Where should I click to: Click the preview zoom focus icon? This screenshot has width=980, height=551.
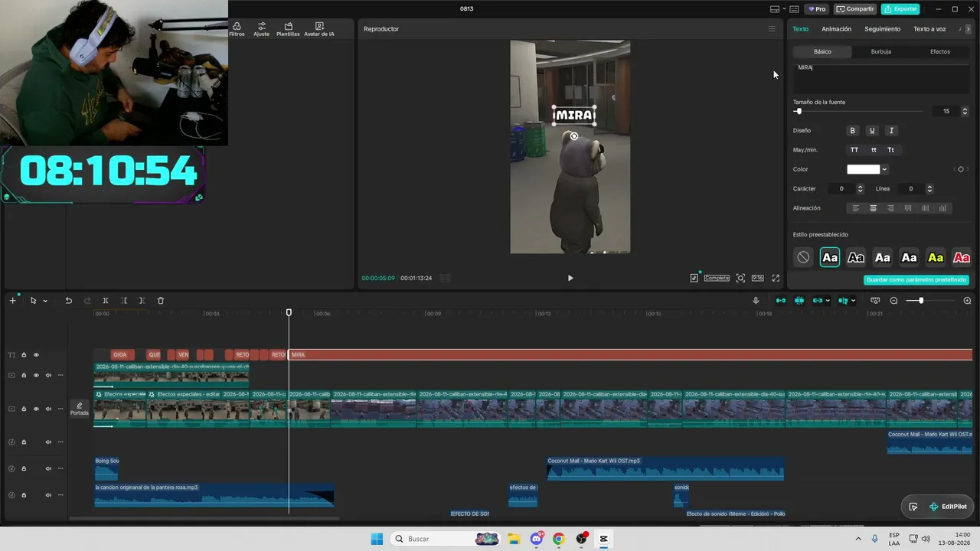coord(740,279)
